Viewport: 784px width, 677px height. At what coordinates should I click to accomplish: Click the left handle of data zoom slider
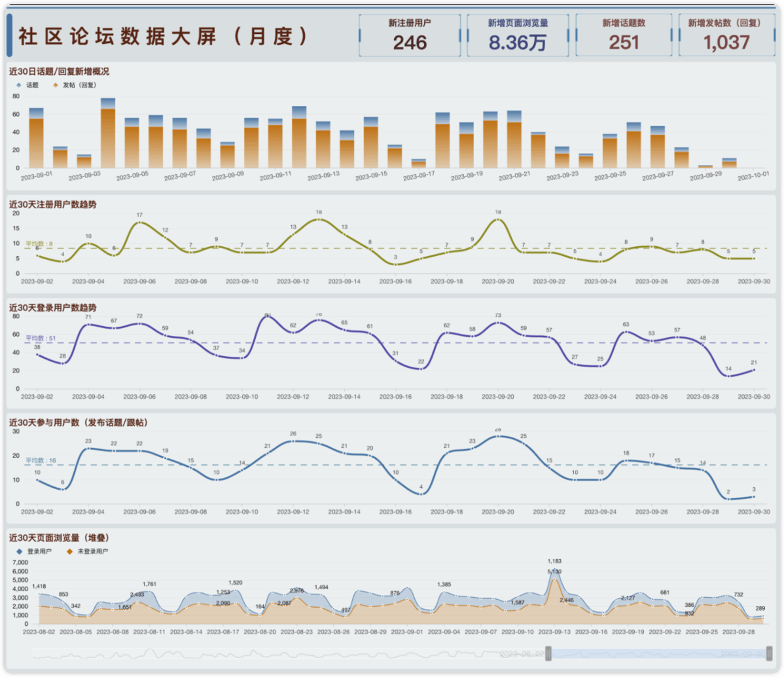[x=548, y=653]
